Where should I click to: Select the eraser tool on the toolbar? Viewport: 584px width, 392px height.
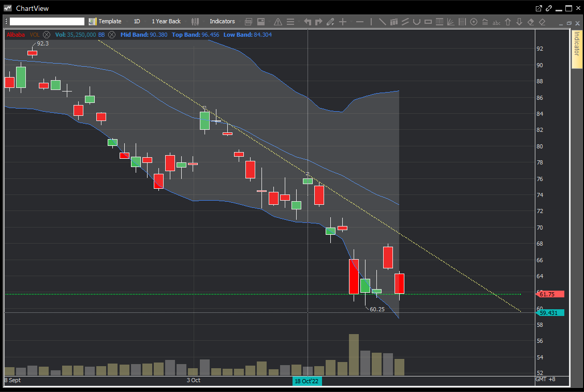530,22
